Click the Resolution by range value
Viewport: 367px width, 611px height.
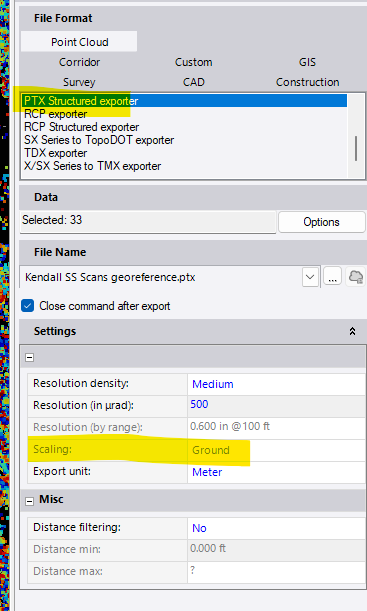(276, 427)
